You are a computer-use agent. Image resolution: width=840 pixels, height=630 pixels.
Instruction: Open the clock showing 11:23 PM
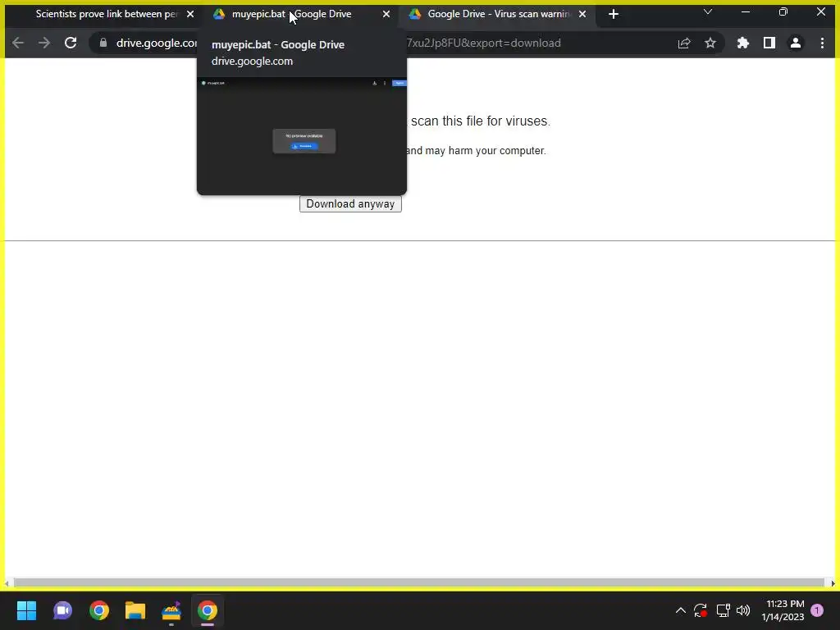(783, 610)
